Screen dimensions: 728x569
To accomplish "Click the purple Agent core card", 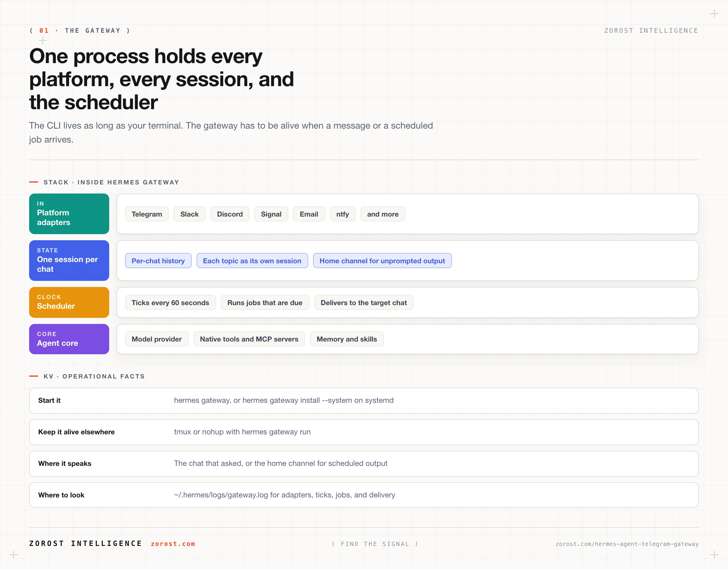I will point(69,339).
